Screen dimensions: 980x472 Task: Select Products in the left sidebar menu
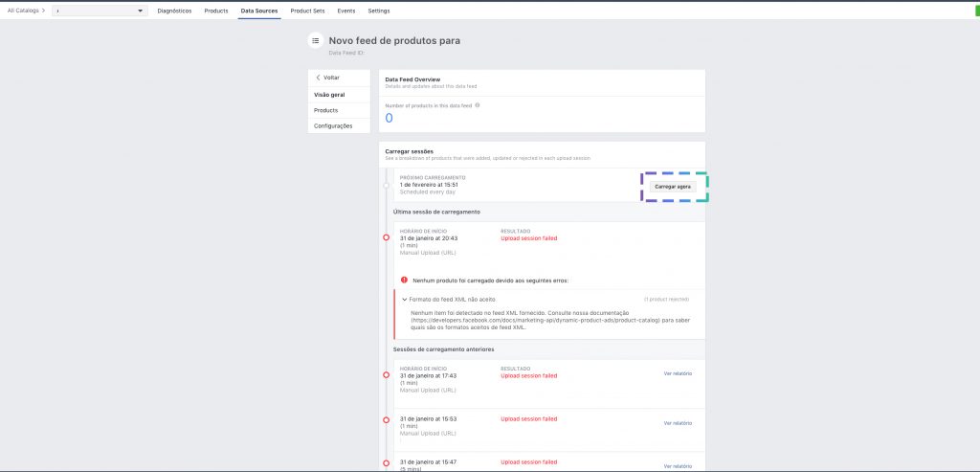tap(325, 110)
